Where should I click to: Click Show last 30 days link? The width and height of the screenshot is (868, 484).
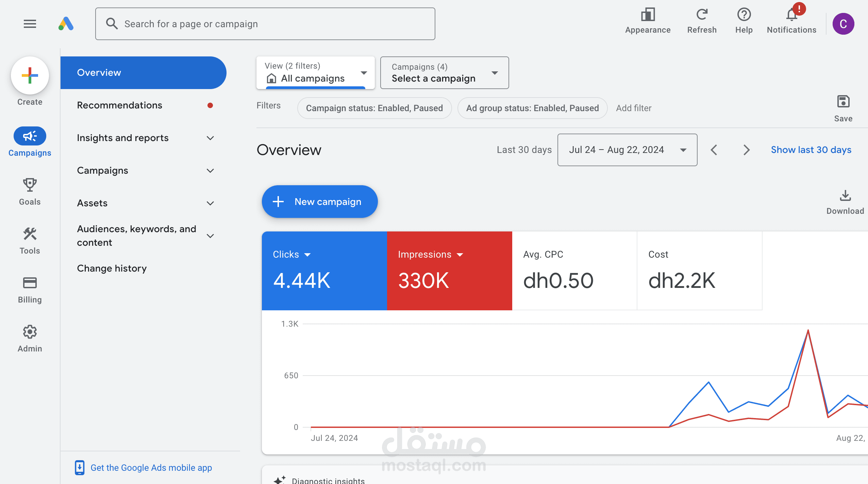pyautogui.click(x=811, y=150)
